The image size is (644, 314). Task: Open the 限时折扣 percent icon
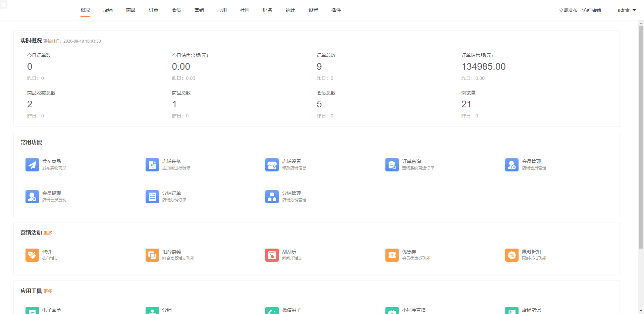coord(512,255)
